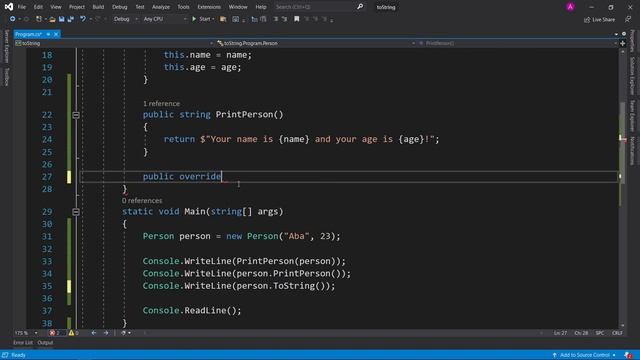Toggle a bookmark with the bookmark icon

[297, 19]
